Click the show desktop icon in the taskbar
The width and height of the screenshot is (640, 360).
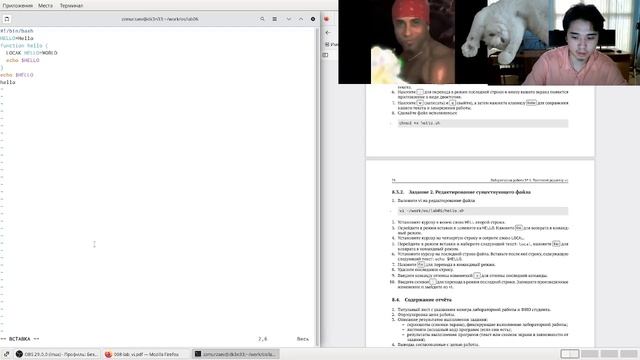tap(6, 354)
